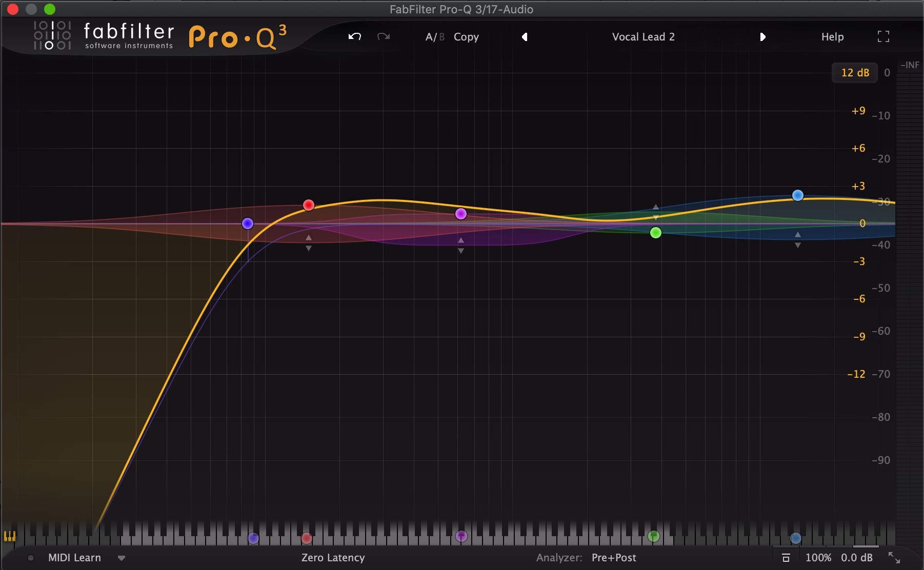Click the redo arrow icon
924x570 pixels.
click(384, 36)
